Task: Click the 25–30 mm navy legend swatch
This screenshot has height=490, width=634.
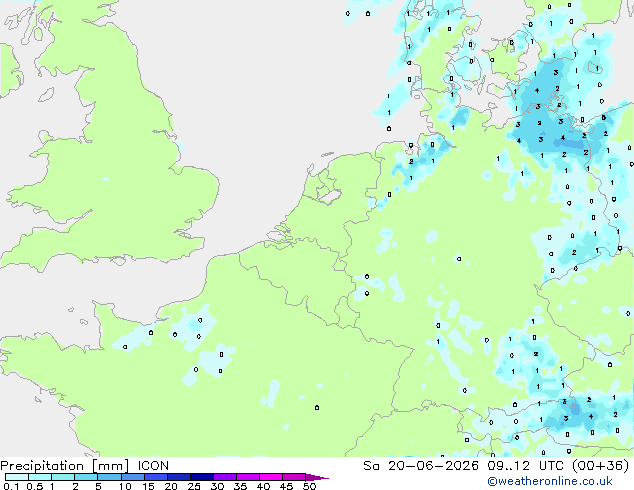Action: (x=202, y=477)
